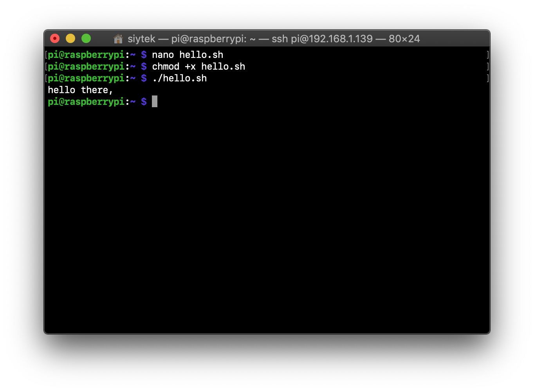Click the blue dollar sign on the last prompt
This screenshot has height=392, width=534.
144,101
